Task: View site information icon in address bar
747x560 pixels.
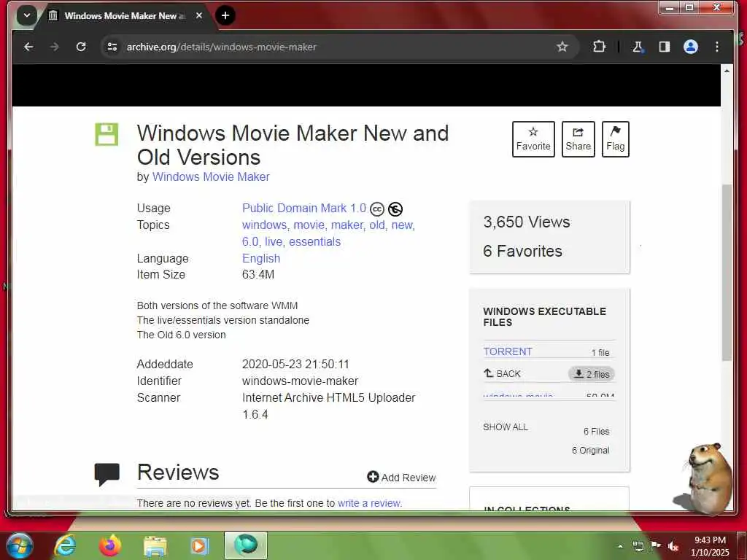Action: click(x=112, y=47)
